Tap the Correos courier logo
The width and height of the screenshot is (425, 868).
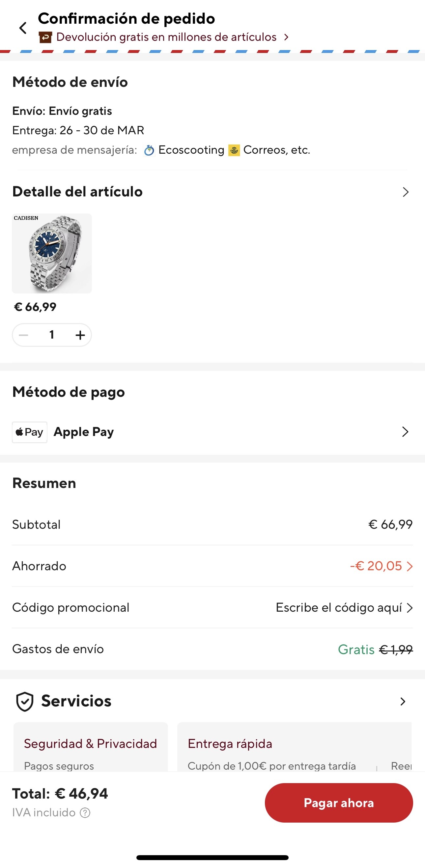point(234,150)
